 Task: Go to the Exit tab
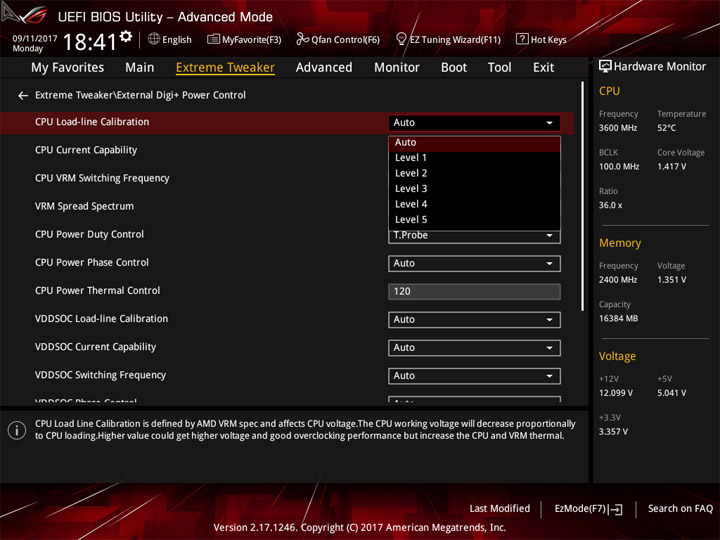click(x=543, y=68)
